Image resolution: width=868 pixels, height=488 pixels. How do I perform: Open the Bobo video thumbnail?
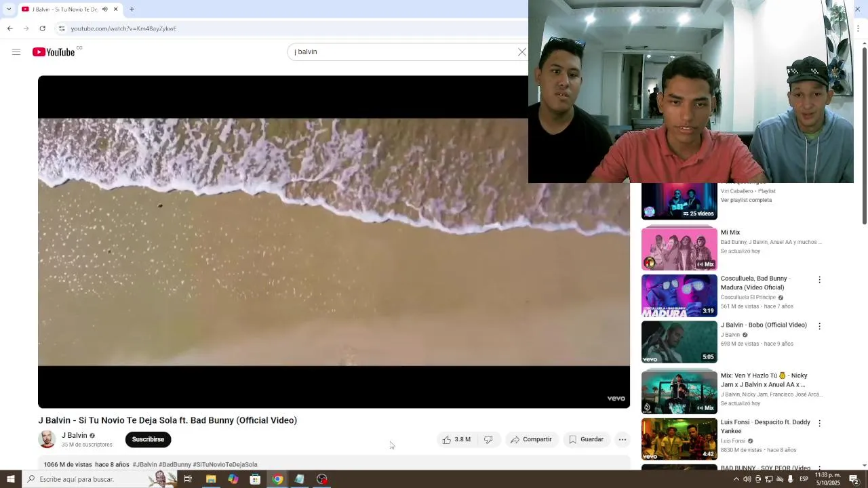pos(679,342)
